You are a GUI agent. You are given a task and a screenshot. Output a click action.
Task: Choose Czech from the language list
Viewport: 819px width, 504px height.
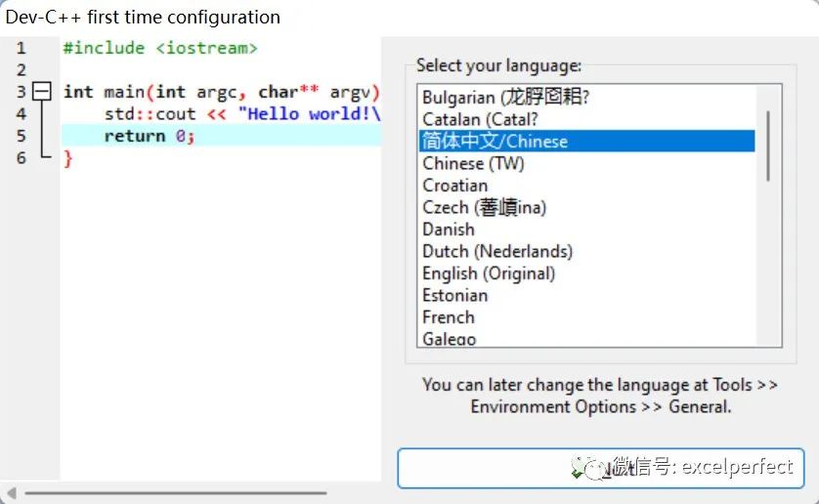(587, 207)
